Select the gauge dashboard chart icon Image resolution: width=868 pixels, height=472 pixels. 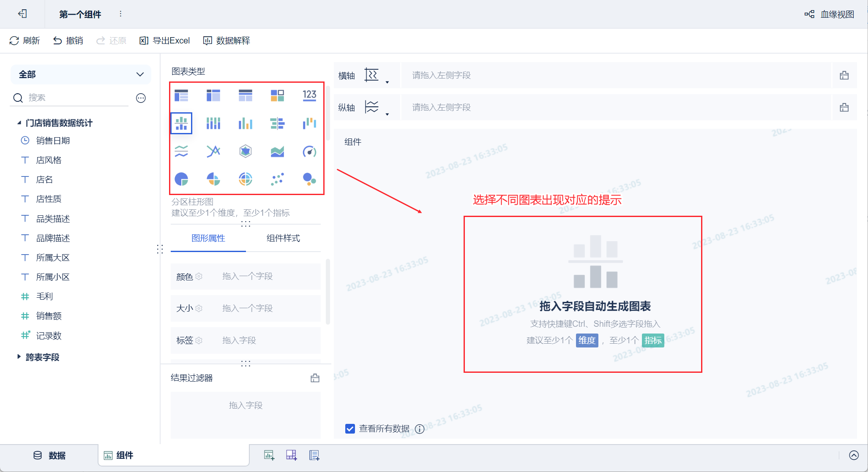(309, 151)
